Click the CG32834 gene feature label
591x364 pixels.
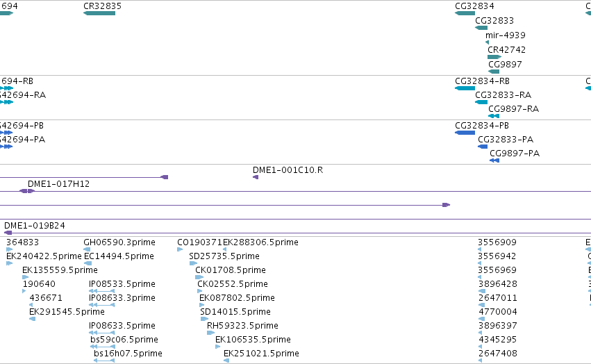pos(474,6)
